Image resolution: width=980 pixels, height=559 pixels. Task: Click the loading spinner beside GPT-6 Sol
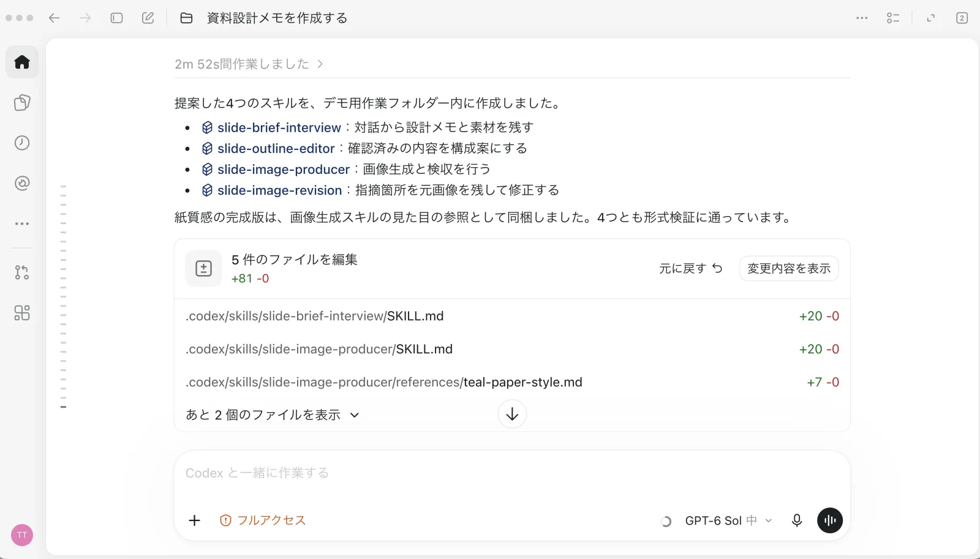click(x=666, y=521)
